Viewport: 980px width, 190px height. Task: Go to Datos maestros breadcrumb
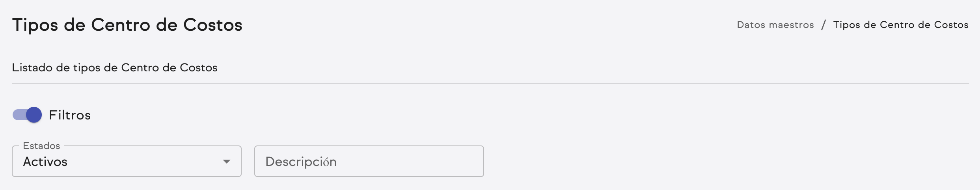point(775,25)
